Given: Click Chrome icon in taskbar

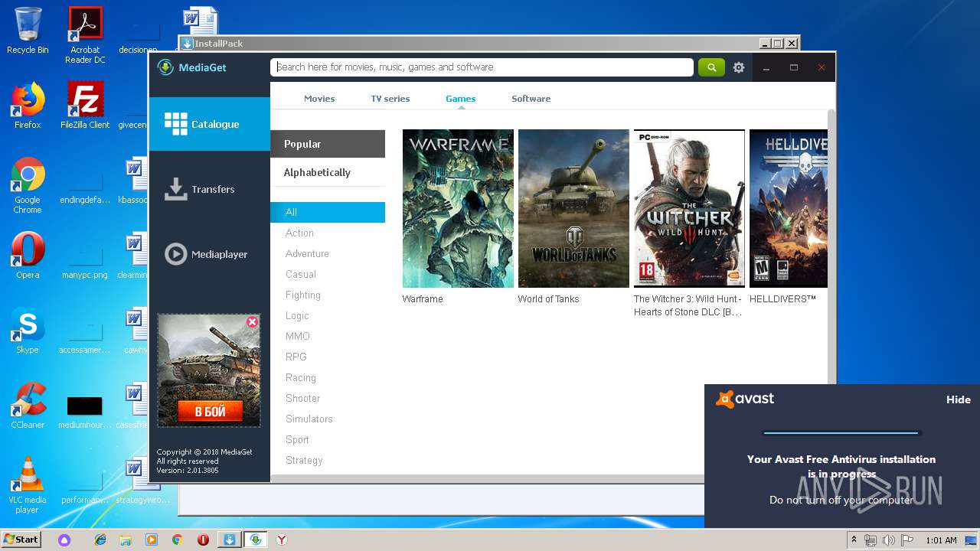Looking at the screenshot, I should click(x=177, y=540).
